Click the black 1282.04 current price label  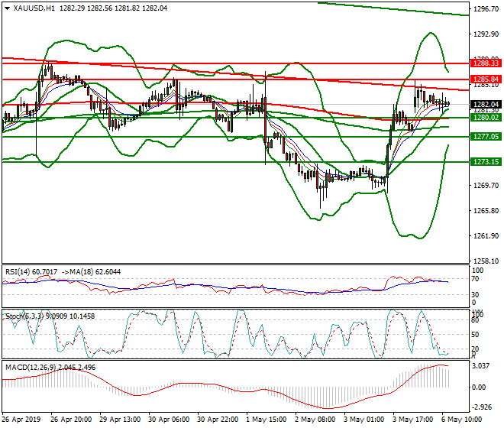(486, 104)
